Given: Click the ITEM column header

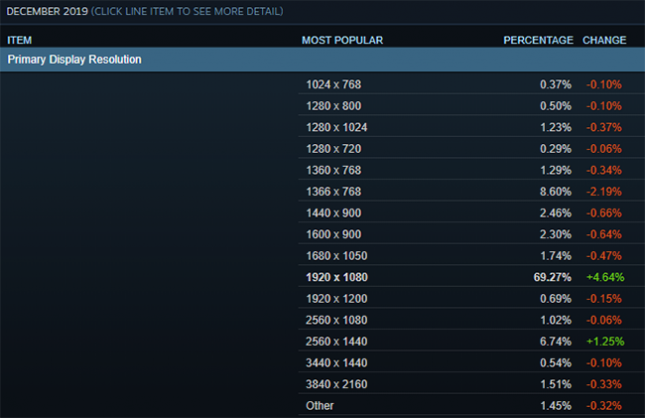Looking at the screenshot, I should 19,40.
